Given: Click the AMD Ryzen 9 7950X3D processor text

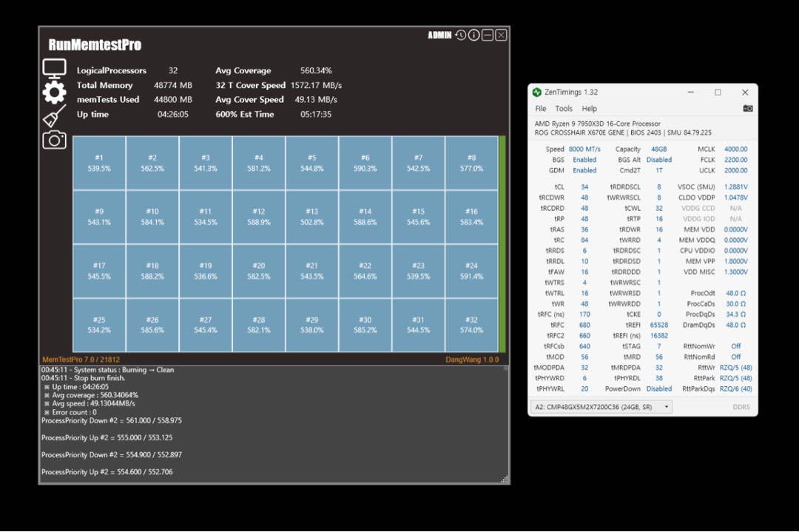Looking at the screenshot, I should click(597, 124).
